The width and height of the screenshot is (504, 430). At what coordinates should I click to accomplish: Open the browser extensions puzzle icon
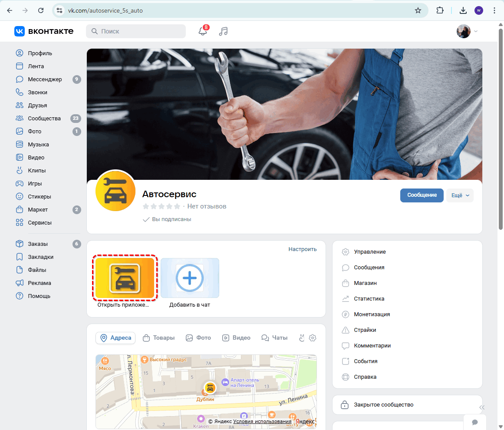click(440, 10)
